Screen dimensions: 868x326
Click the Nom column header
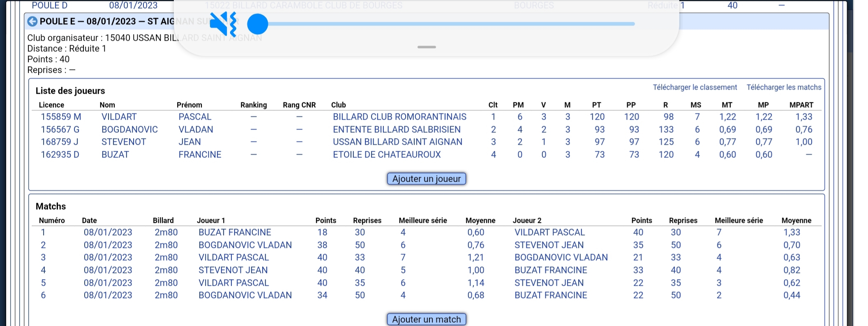click(107, 105)
